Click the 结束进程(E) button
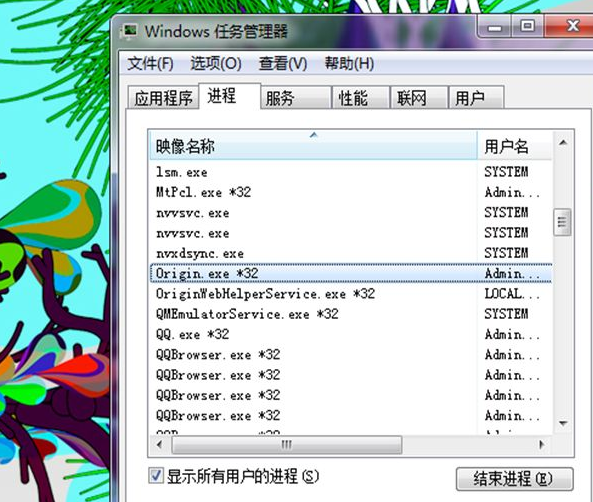The height and width of the screenshot is (502, 593). [x=515, y=479]
